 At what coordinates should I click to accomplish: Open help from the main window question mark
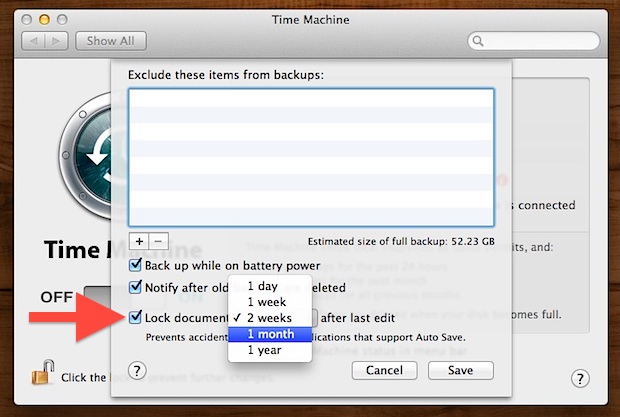(x=580, y=378)
